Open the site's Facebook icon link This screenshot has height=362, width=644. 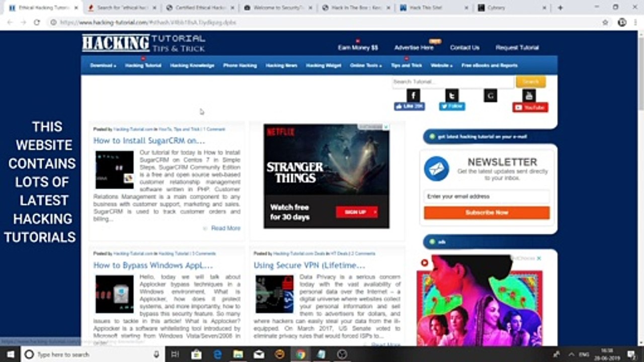pos(413,95)
